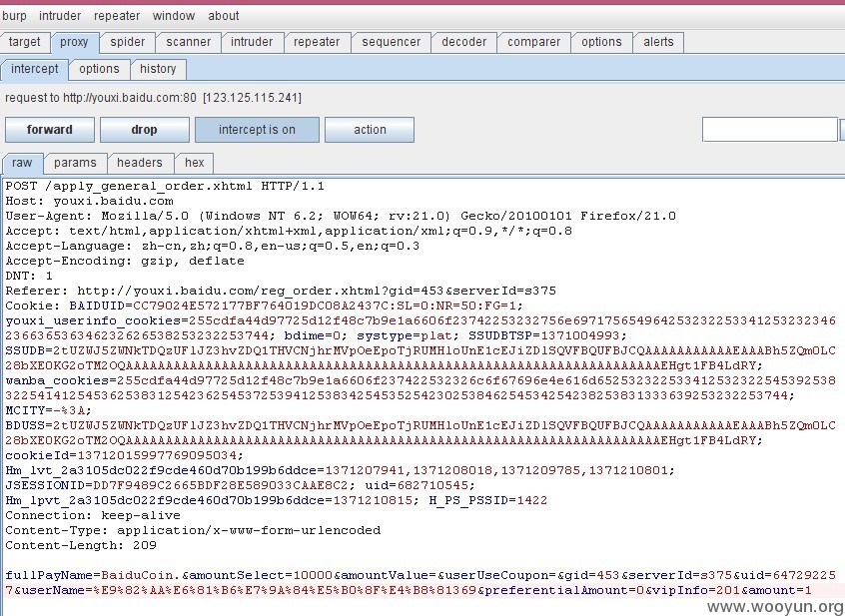845x616 pixels.
Task: Select the proxy tab
Action: pos(74,42)
